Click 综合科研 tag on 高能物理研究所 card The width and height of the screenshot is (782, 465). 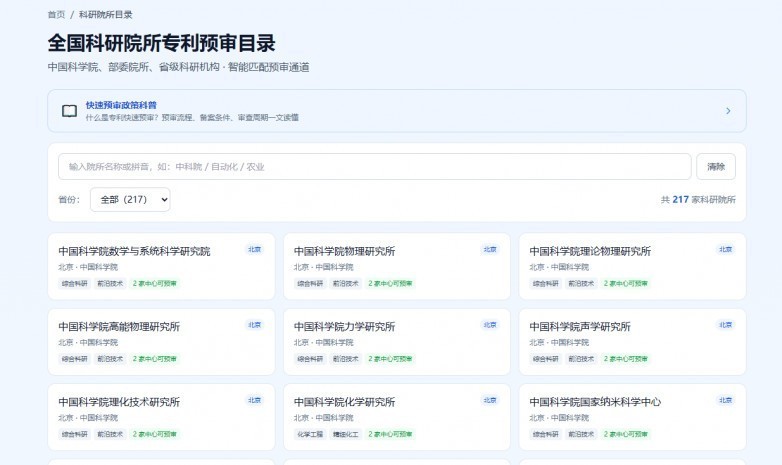[74, 359]
